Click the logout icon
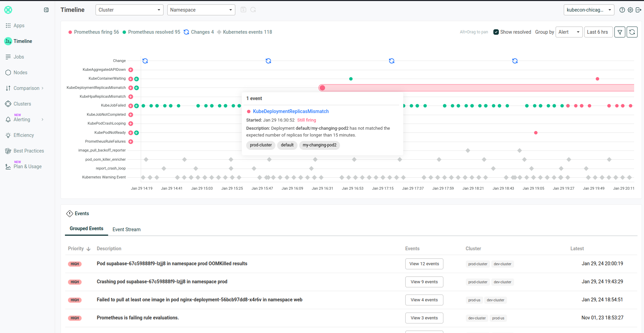The width and height of the screenshot is (644, 333). (x=638, y=10)
